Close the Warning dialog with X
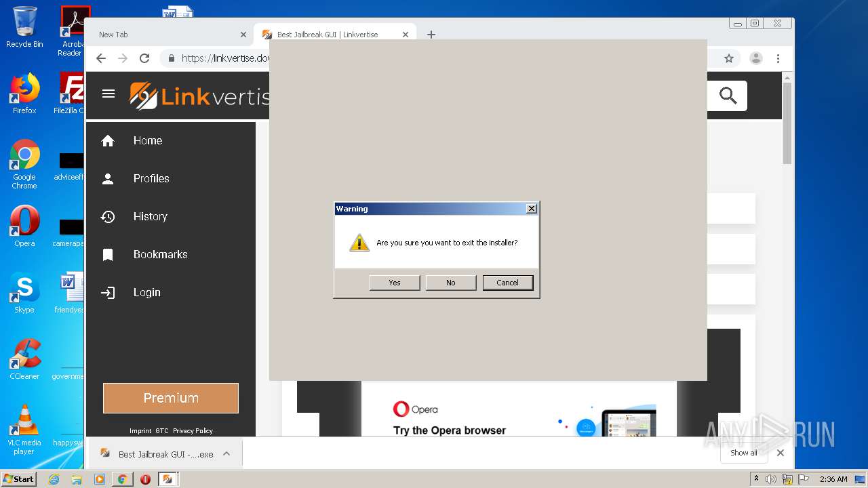The height and width of the screenshot is (488, 868). point(532,209)
